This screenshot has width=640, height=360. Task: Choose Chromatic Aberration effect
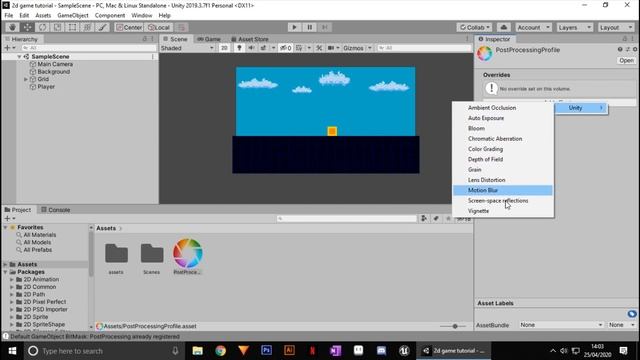[x=503, y=139]
